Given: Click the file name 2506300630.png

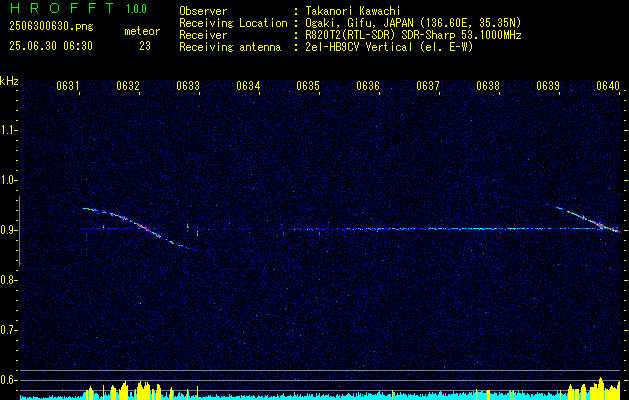Looking at the screenshot, I should [51, 27].
